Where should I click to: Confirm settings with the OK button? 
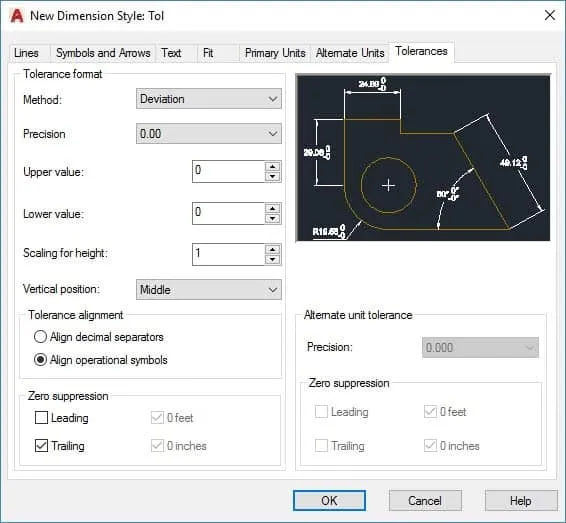[329, 501]
